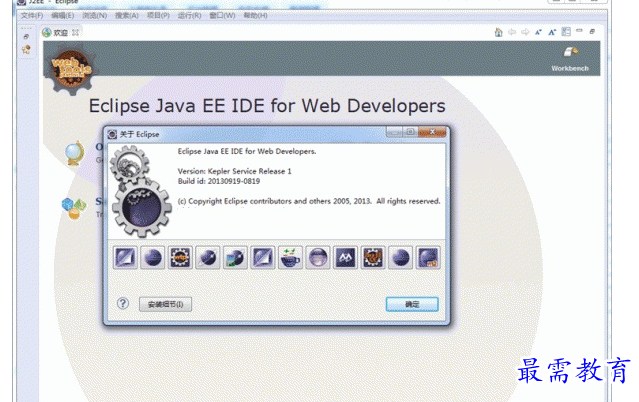The height and width of the screenshot is (402, 639).
Task: Open the 项目(P) menu
Action: pos(158,15)
